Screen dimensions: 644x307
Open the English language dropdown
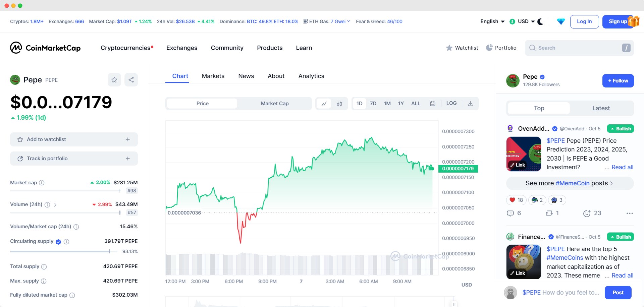click(492, 21)
